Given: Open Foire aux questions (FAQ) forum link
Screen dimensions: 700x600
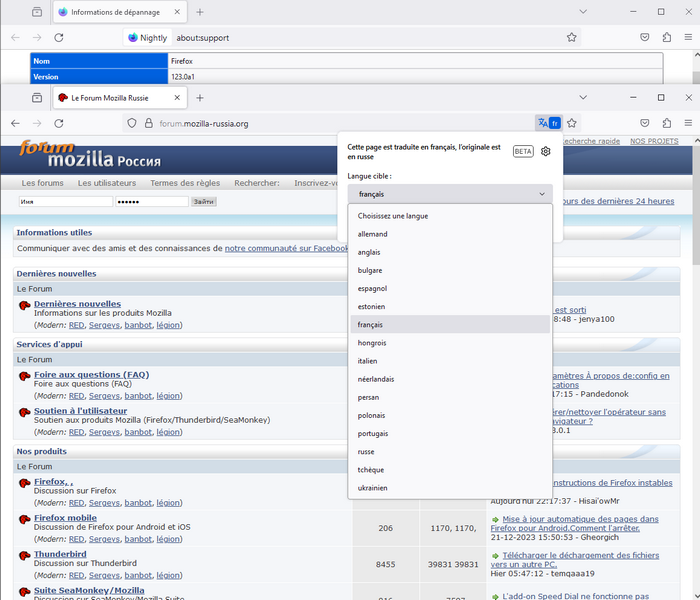Looking at the screenshot, I should 92,375.
